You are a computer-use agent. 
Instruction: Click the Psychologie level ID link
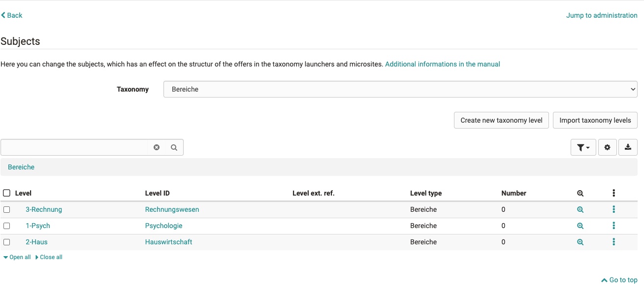[163, 226]
